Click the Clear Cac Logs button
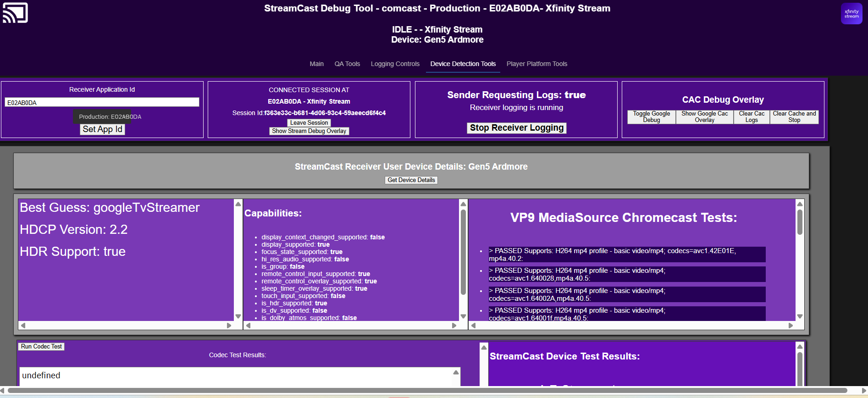The height and width of the screenshot is (398, 868). tap(752, 117)
